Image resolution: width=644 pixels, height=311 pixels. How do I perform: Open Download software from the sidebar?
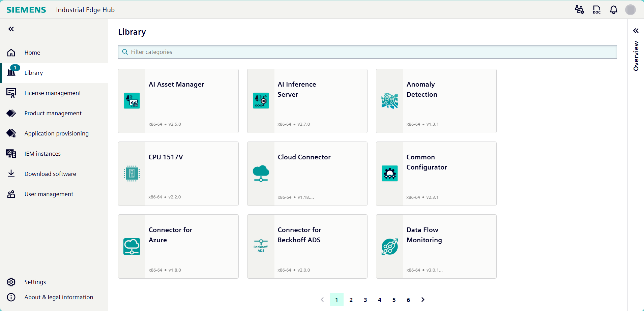pyautogui.click(x=50, y=174)
